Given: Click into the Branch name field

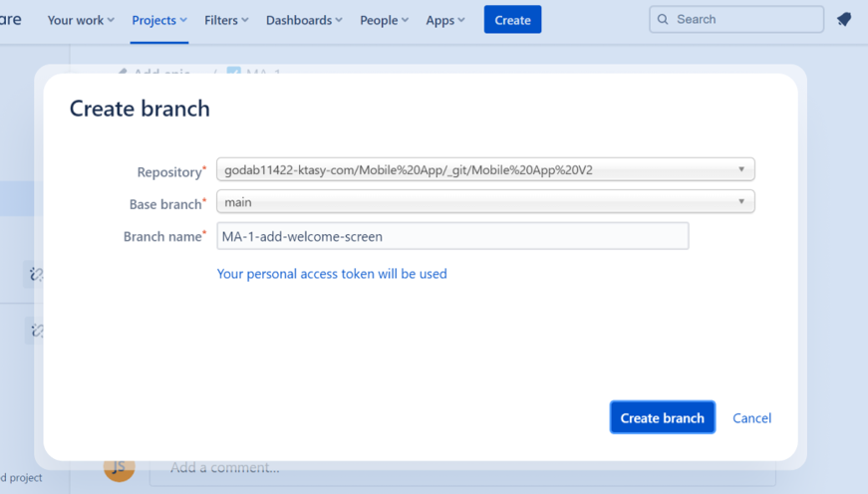Looking at the screenshot, I should coord(452,236).
